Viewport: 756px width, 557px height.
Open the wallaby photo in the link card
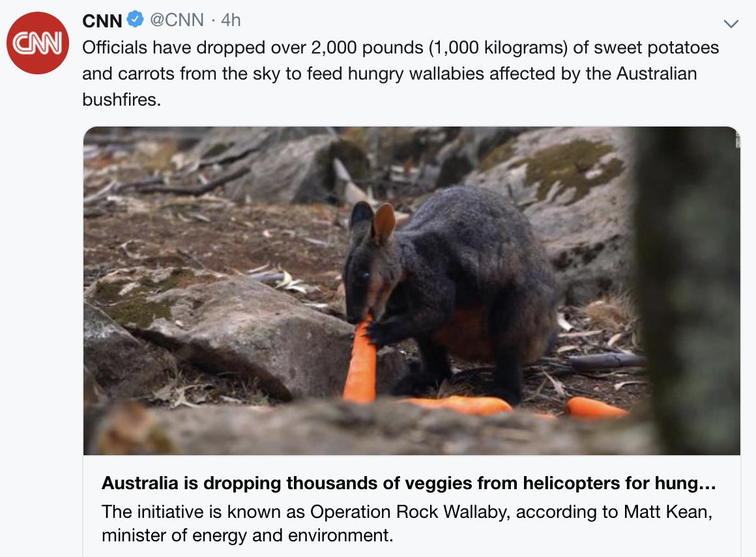(412, 291)
